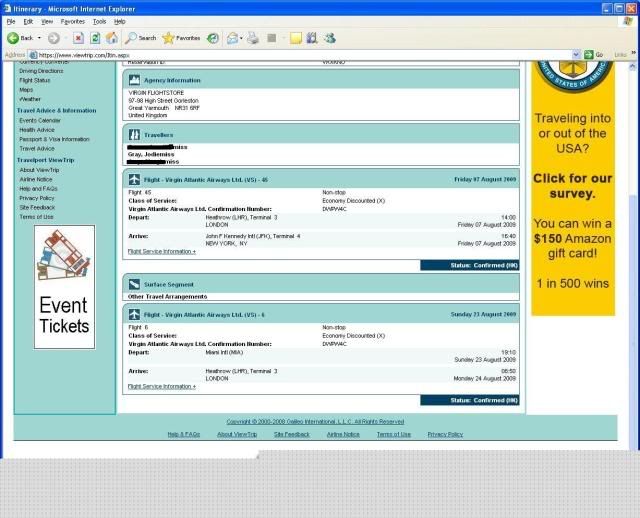Click the page icon in address bar

33,55
